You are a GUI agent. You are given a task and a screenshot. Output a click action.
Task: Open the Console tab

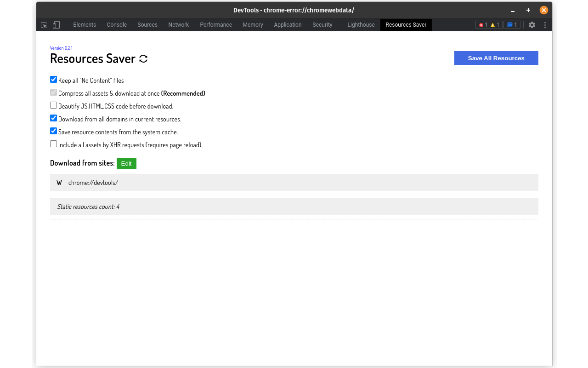pyautogui.click(x=117, y=25)
